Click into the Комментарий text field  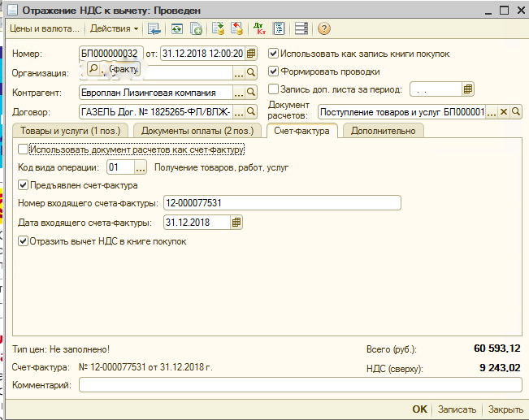tap(300, 385)
